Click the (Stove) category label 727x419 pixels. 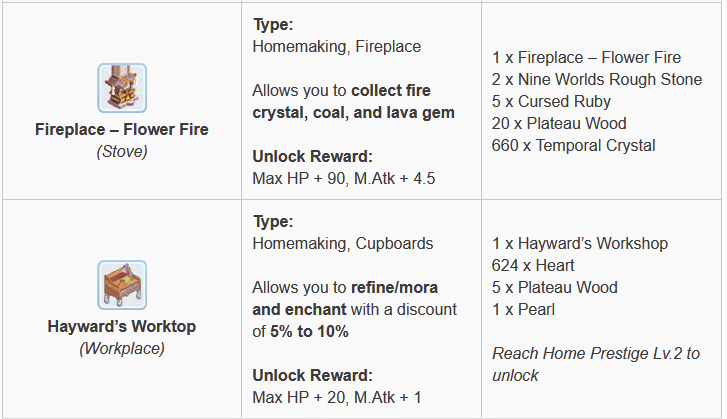click(x=122, y=152)
